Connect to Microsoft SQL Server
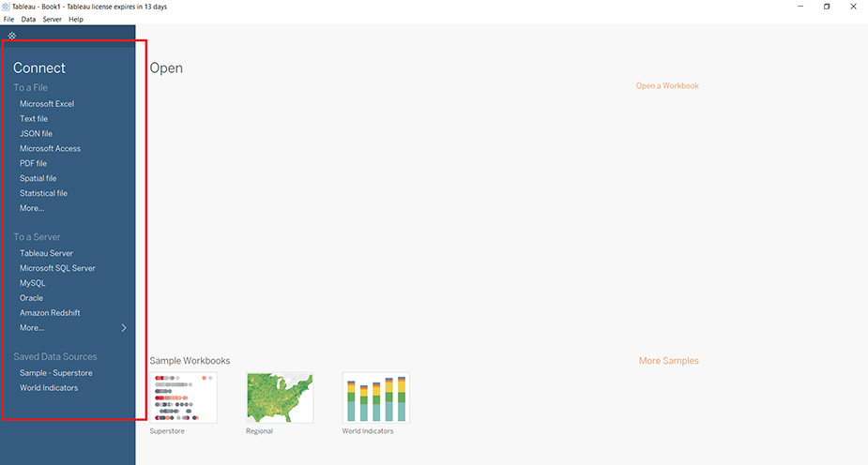The height and width of the screenshot is (465, 868). tap(57, 268)
